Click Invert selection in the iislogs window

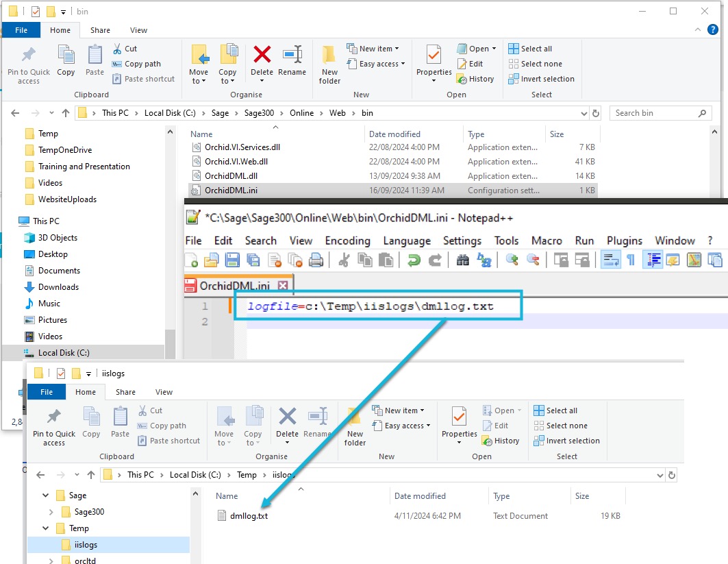tap(567, 441)
